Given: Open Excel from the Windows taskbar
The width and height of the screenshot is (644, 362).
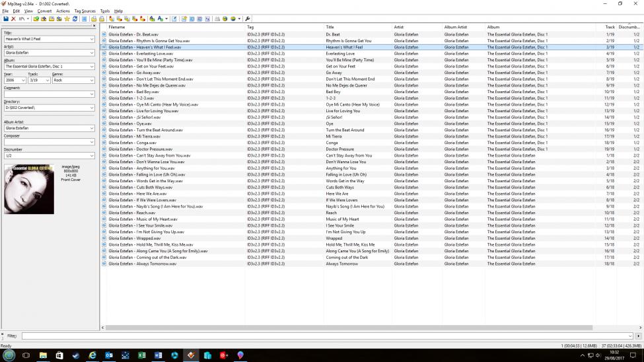Looking at the screenshot, I should click(141, 355).
